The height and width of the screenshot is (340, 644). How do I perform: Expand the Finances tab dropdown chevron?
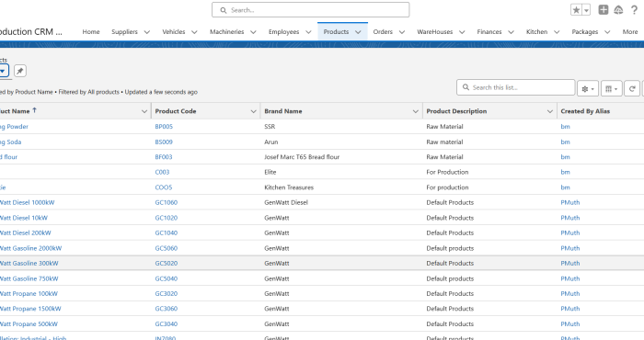(511, 32)
